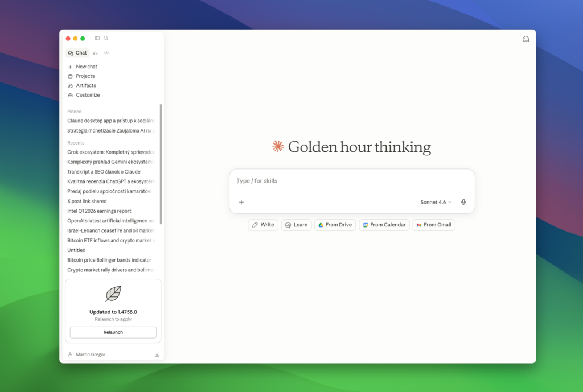Open the search magnifier icon
Screen dimensions: 583x392
106,38
